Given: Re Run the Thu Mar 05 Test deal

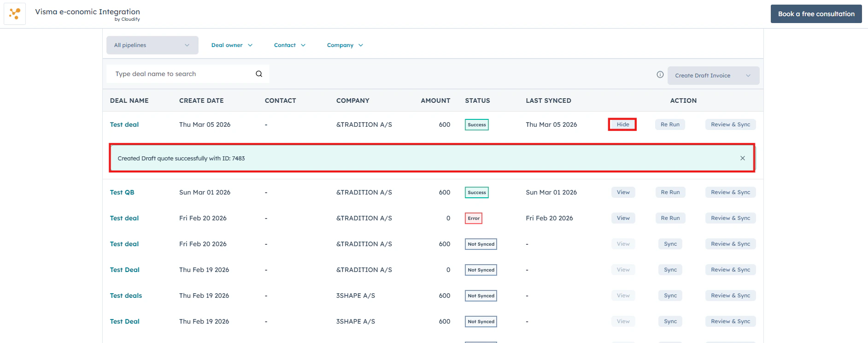Looking at the screenshot, I should point(670,124).
